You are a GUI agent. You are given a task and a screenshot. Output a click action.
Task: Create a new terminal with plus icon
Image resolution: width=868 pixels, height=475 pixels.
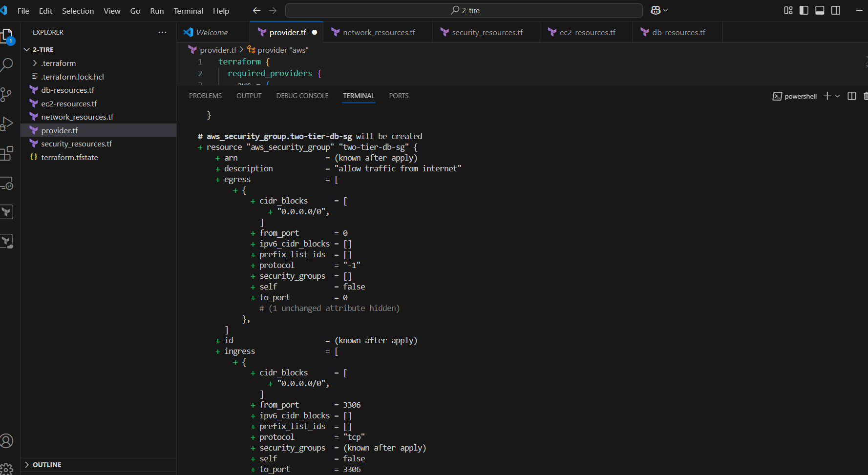click(827, 96)
